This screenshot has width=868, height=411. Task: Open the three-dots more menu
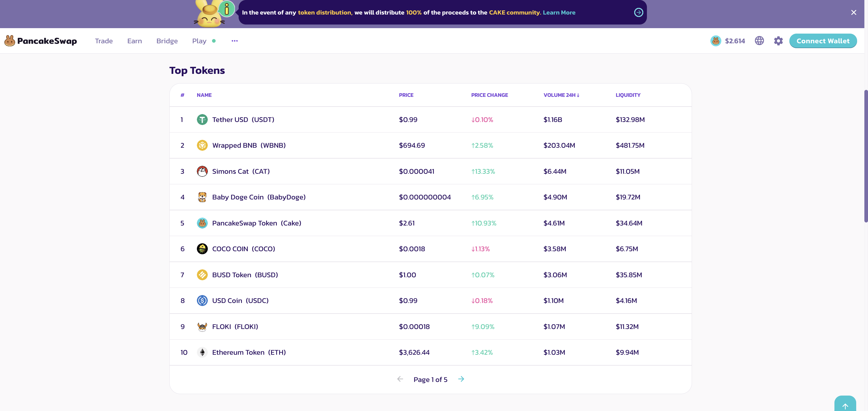point(234,41)
